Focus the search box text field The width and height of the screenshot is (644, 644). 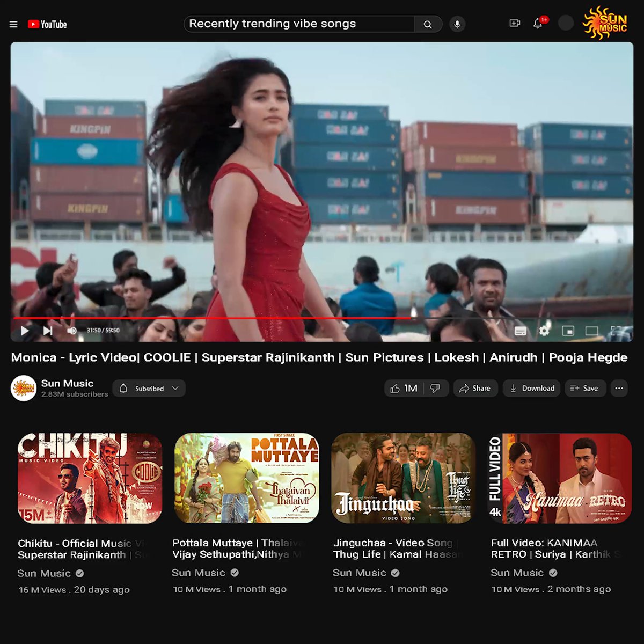pyautogui.click(x=299, y=24)
